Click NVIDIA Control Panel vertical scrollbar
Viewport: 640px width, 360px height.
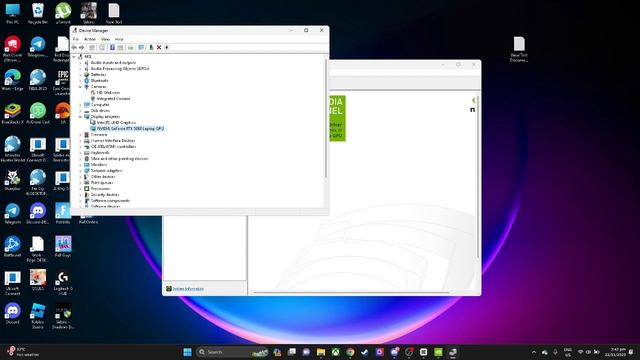coord(478,176)
